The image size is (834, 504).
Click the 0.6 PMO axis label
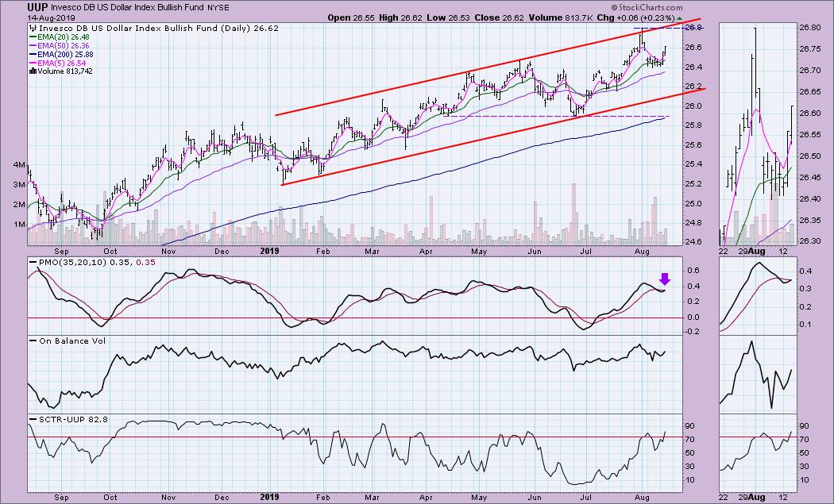click(x=692, y=271)
